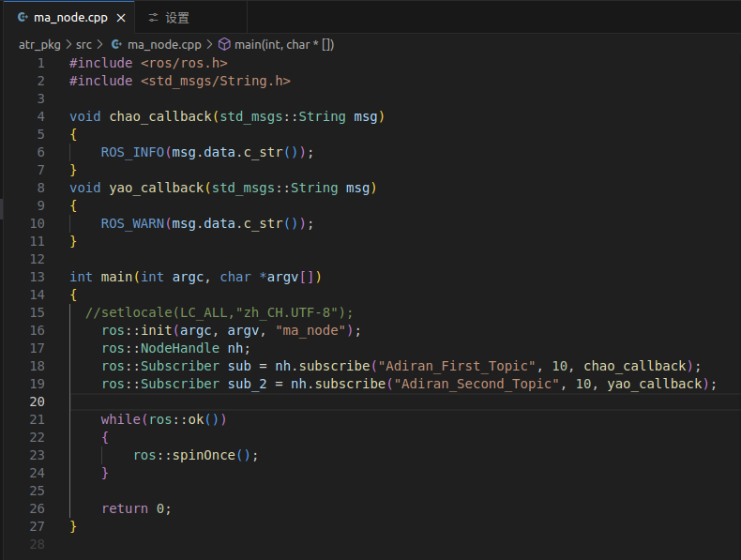
Task: Click the C++ icon in breadcrumb
Action: 115,44
